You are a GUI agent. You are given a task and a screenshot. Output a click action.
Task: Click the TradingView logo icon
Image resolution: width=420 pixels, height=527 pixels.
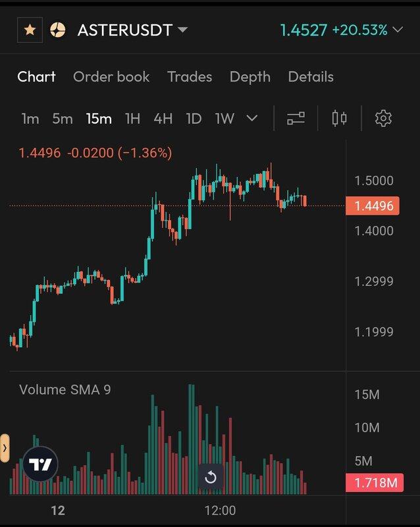tap(41, 465)
